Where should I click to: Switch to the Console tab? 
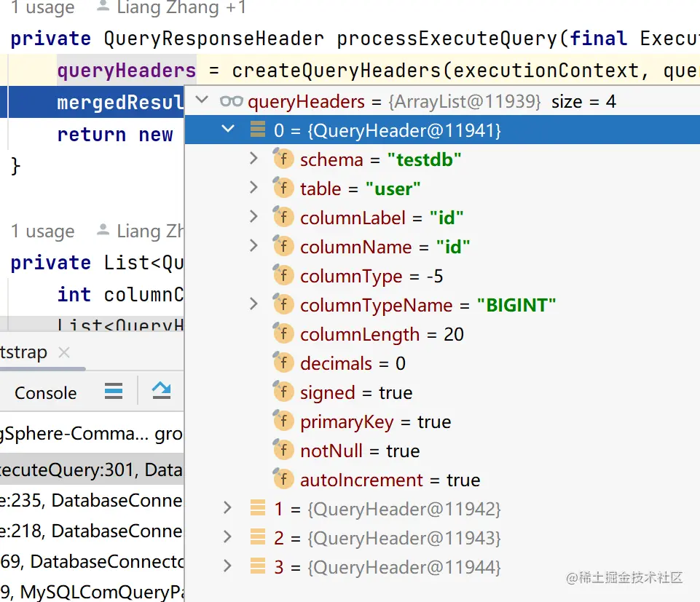[x=46, y=393]
